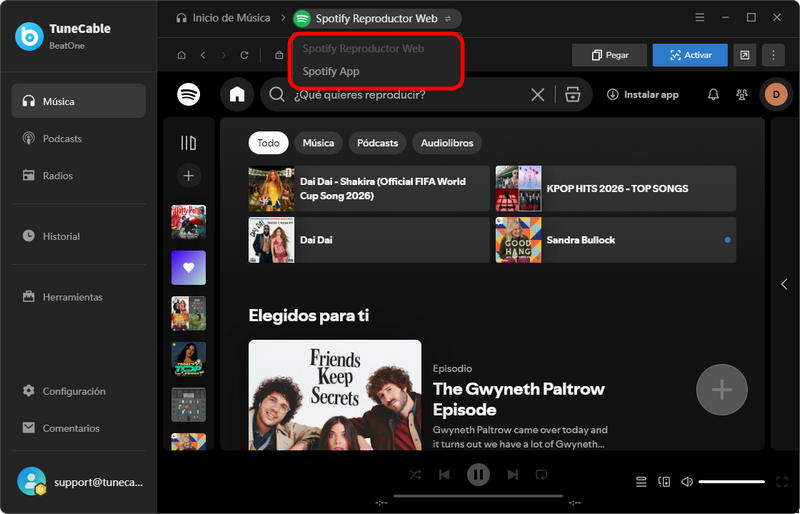The width and height of the screenshot is (800, 514).
Task: Open the friends activity icon
Action: click(742, 94)
